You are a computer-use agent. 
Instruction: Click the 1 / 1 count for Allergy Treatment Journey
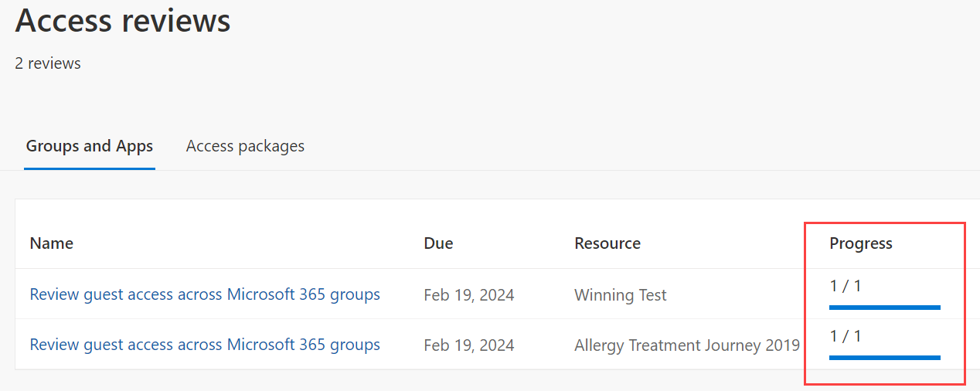click(x=846, y=336)
